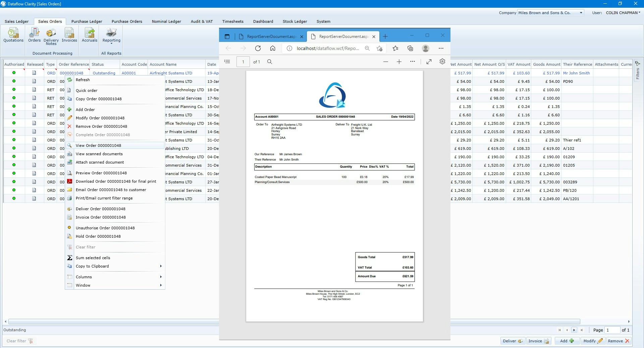The width and height of the screenshot is (644, 348).
Task: Switch to Purchase Ledger tab
Action: pos(87,21)
